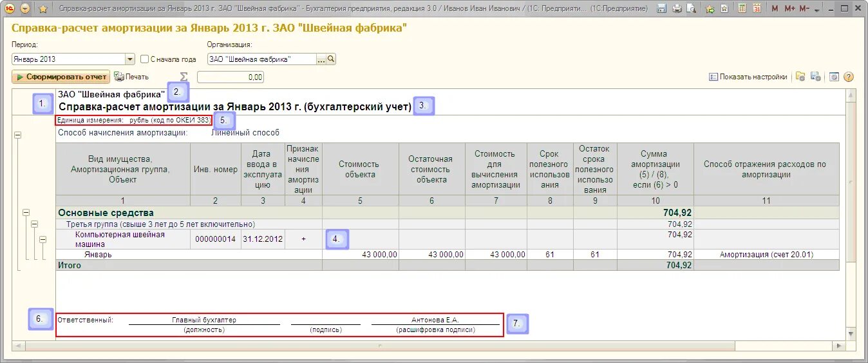
Task: Maximize the 1C window
Action: tap(843, 8)
